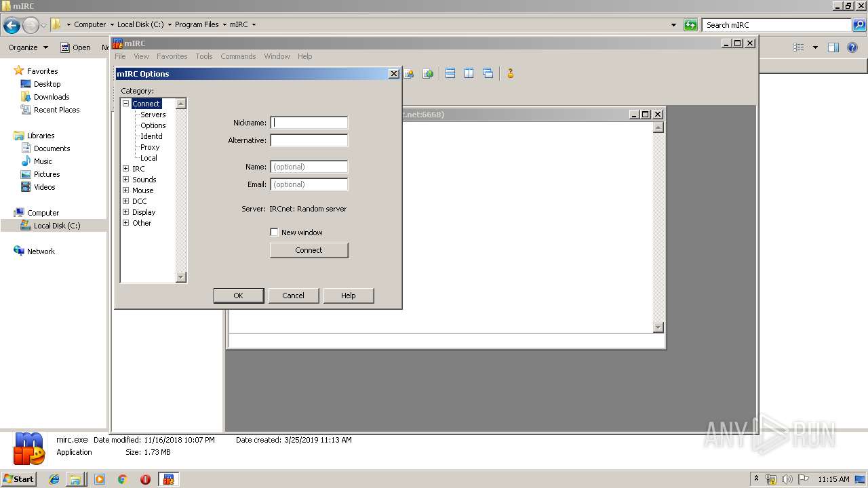Open Downloads in Explorer Favorites
This screenshot has height=488, width=868.
coord(52,97)
